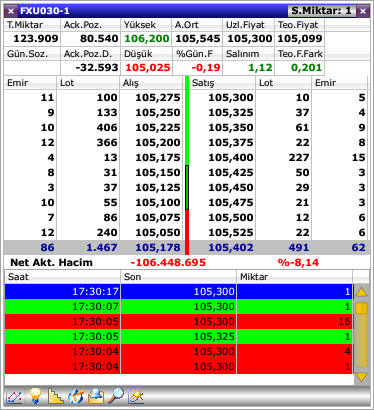Screen dimensions: 374x410
Task: Click the trade list scroll down arrow
Action: pyautogui.click(x=362, y=377)
